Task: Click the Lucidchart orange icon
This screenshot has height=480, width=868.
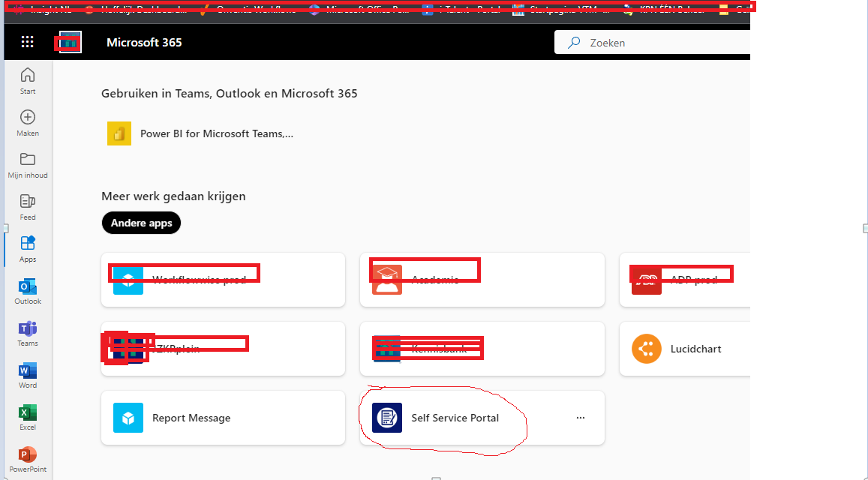Action: [x=647, y=349]
